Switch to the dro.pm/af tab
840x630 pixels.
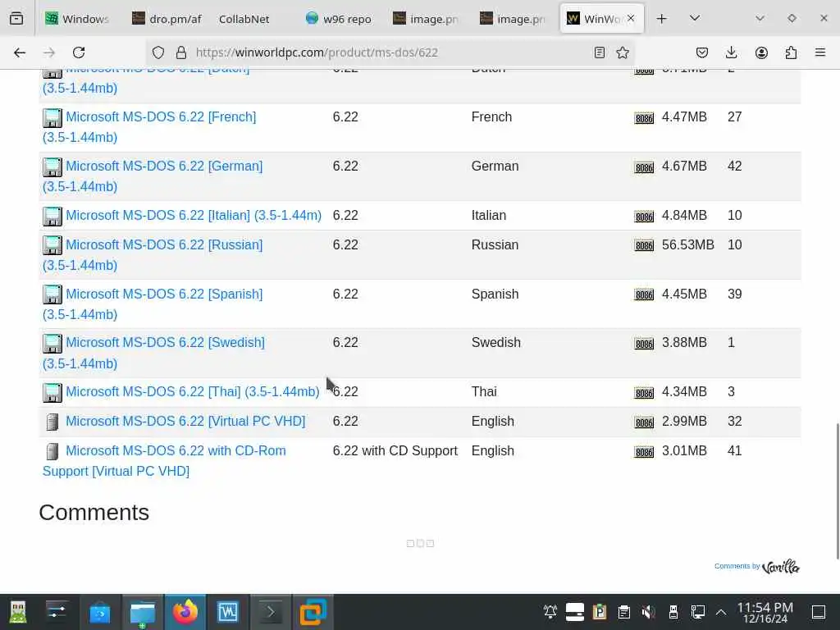167,19
